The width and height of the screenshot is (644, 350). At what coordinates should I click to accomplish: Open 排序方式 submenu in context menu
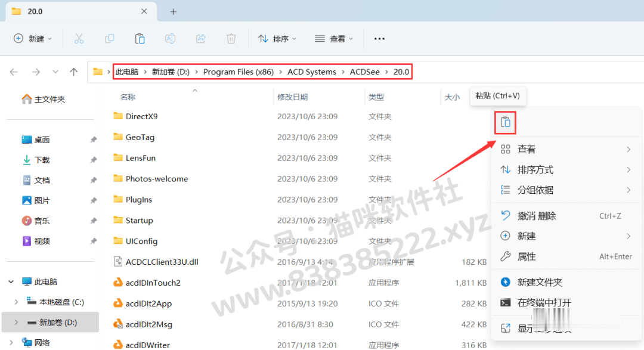[x=566, y=170]
